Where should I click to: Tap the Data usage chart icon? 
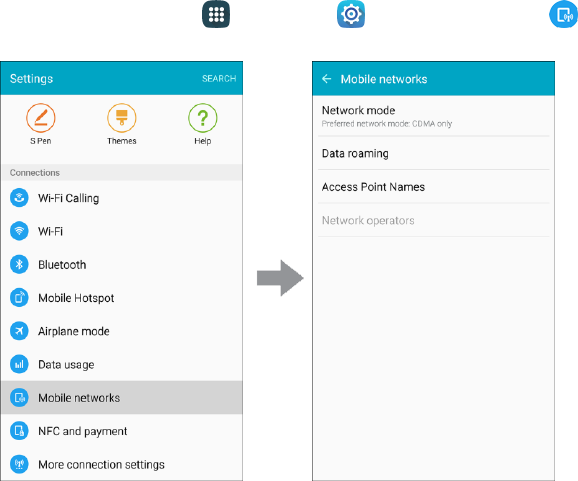[x=19, y=364]
